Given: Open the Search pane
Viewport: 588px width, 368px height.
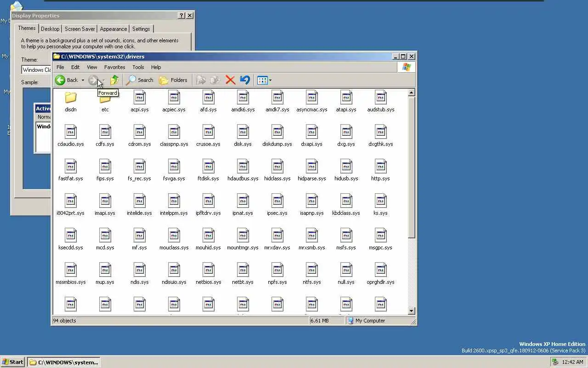Looking at the screenshot, I should pyautogui.click(x=140, y=80).
